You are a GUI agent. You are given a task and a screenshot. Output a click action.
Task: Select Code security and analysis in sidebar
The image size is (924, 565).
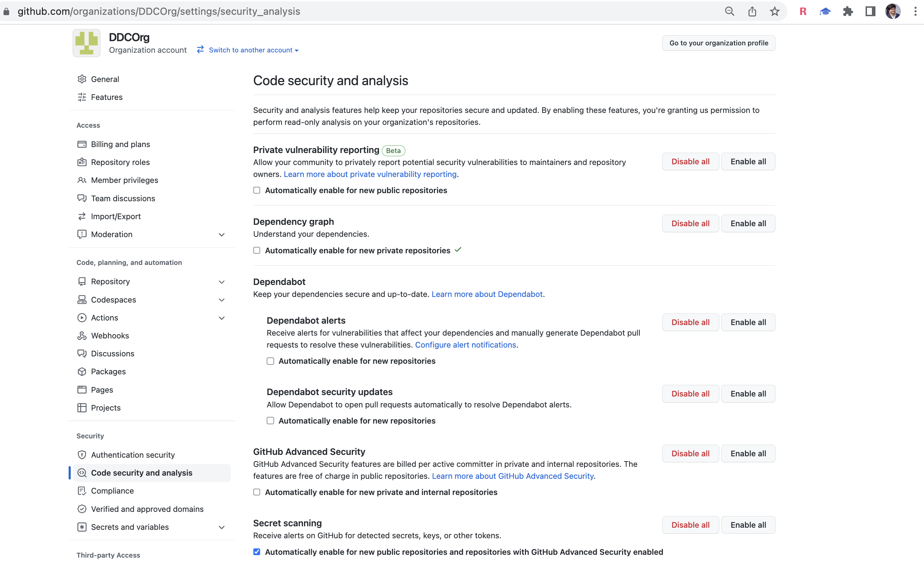(x=152, y=473)
